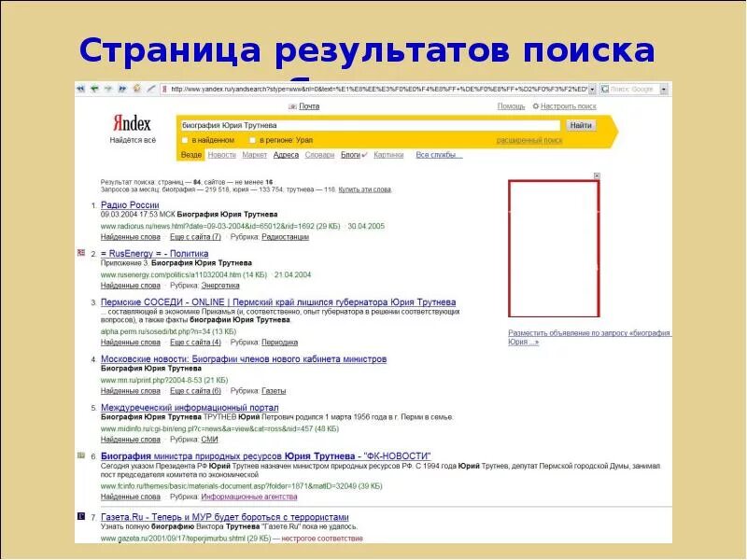Open the Радиостанции rubric link
The image size is (747, 560).
click(286, 237)
